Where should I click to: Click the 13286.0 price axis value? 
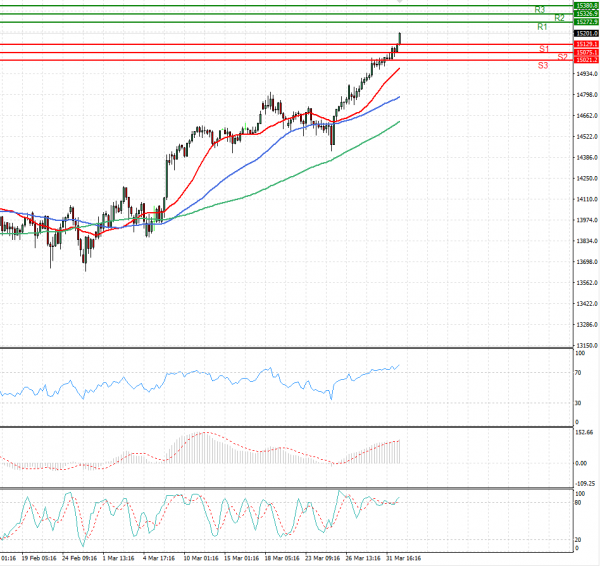587,325
